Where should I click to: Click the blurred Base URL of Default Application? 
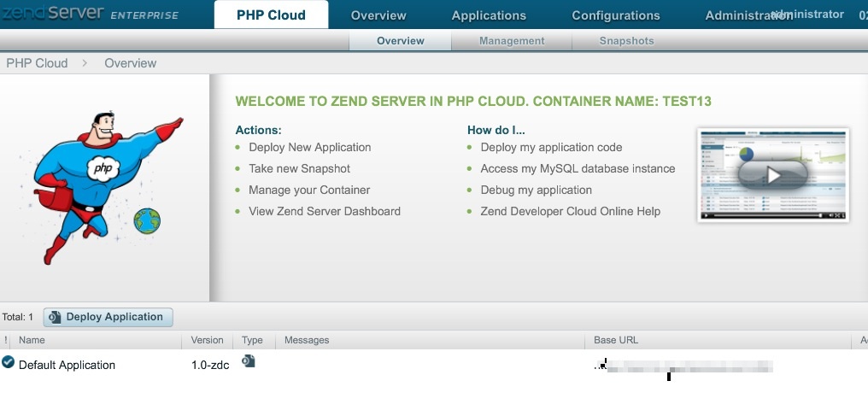coord(683,366)
